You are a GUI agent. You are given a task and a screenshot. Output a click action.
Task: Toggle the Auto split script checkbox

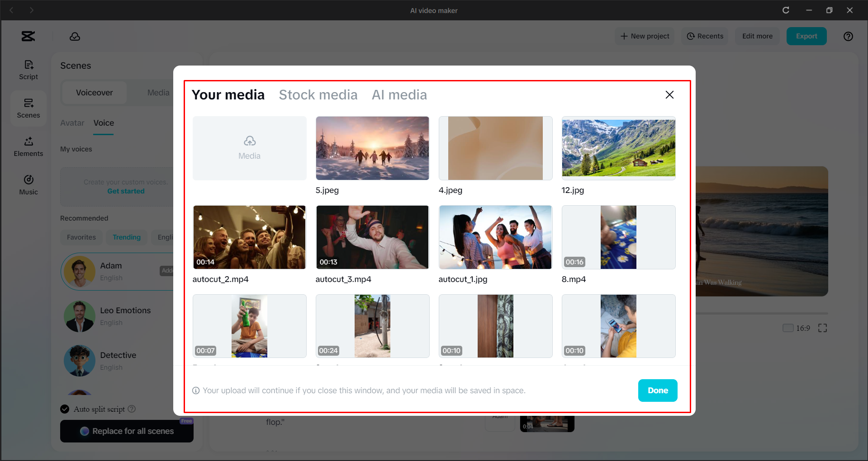point(65,409)
